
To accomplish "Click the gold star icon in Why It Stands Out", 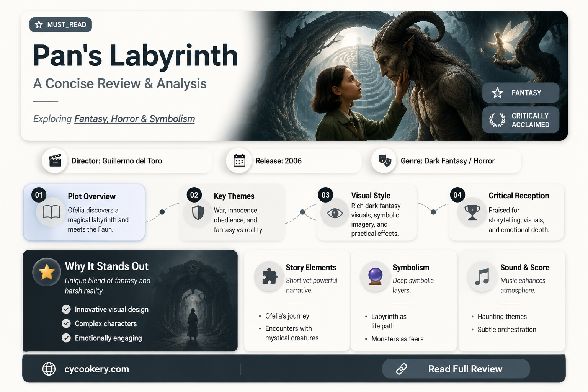I will (x=47, y=272).
